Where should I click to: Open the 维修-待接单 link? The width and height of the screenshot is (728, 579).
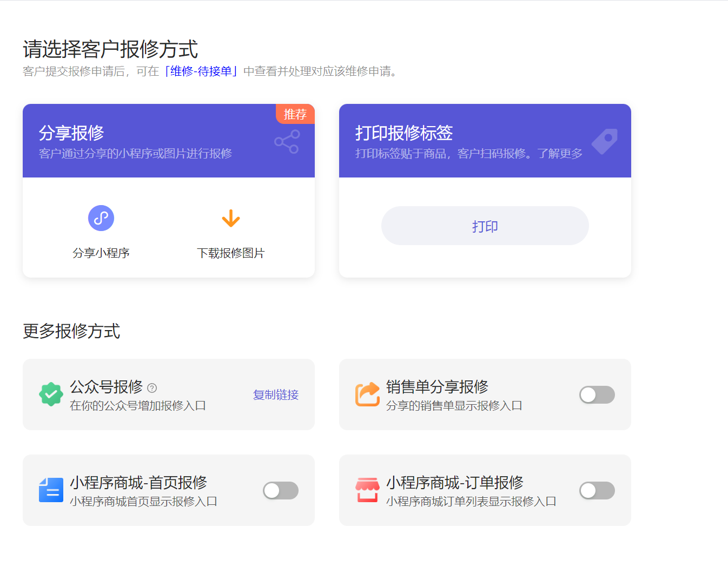[201, 71]
